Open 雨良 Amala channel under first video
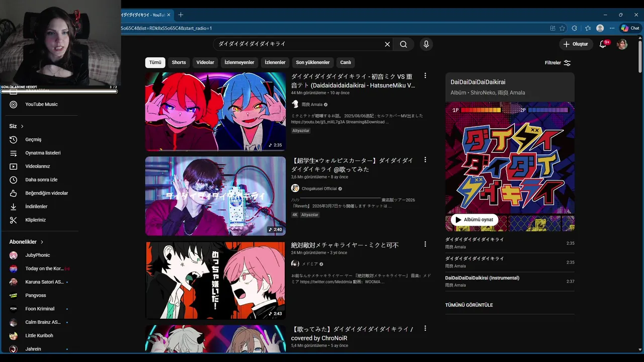644x362 pixels. coord(312,105)
